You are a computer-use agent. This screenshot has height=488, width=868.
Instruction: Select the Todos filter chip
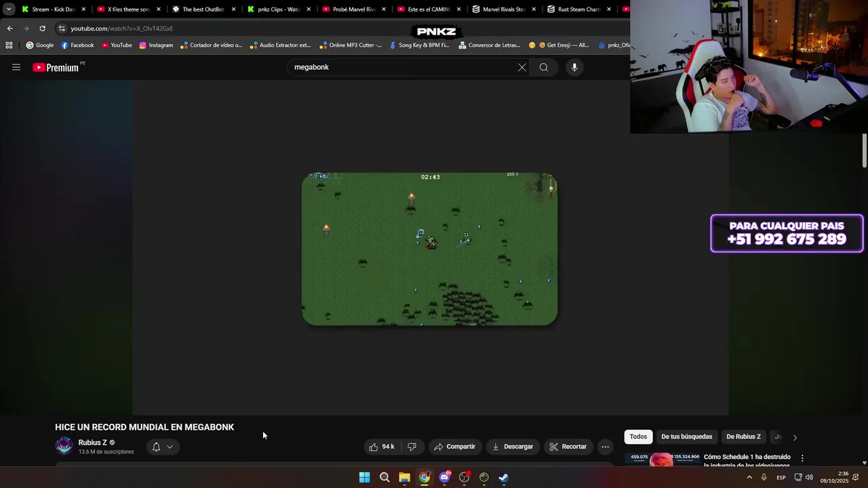[x=638, y=436]
